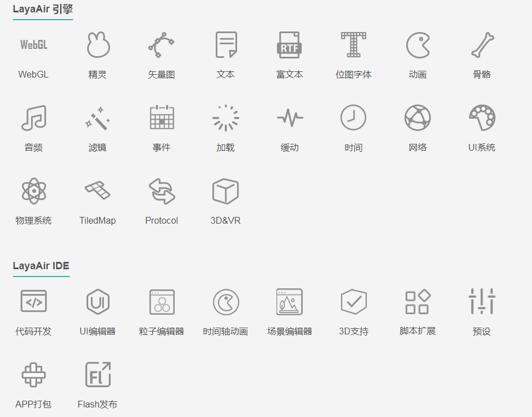Viewport: 532px width, 417px height.
Task: Click the LayaAir IDE section heading
Action: coord(41,266)
